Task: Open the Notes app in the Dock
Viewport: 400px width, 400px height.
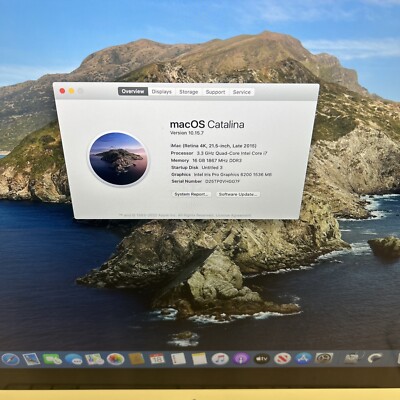Action: (199, 359)
